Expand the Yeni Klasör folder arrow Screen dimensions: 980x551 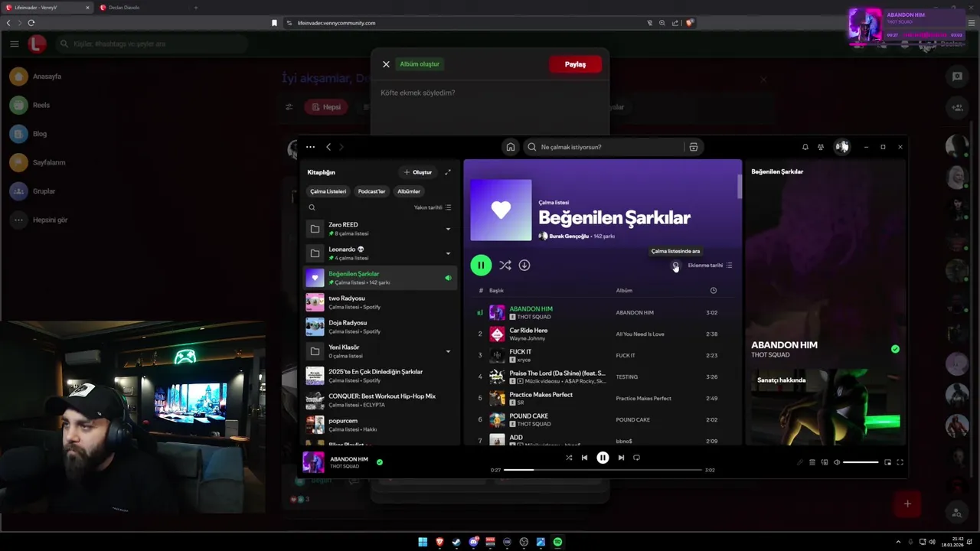click(448, 351)
